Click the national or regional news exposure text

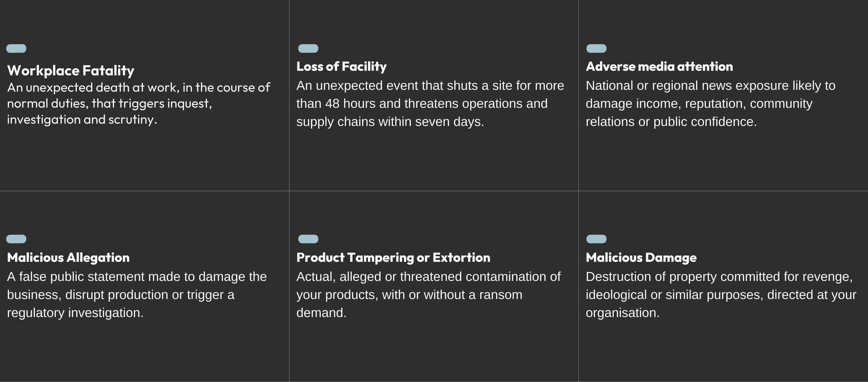point(710,103)
